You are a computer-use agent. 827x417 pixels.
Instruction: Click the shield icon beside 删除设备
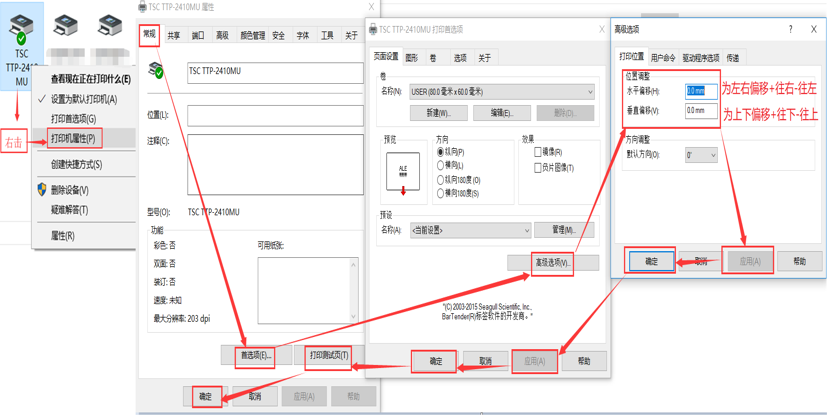pos(42,190)
